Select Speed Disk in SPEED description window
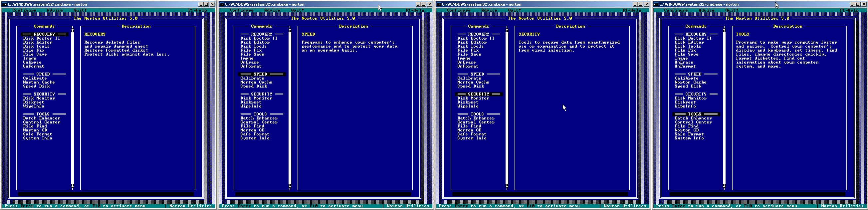The image size is (868, 210). 253,86
